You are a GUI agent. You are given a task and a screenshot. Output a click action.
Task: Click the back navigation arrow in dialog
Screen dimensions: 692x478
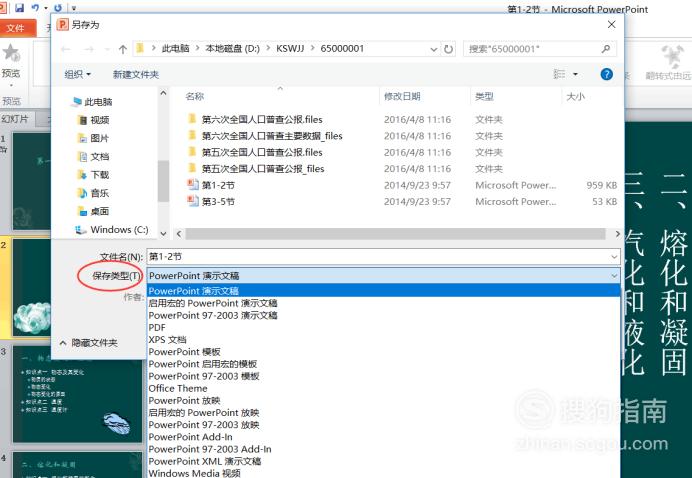(66, 49)
